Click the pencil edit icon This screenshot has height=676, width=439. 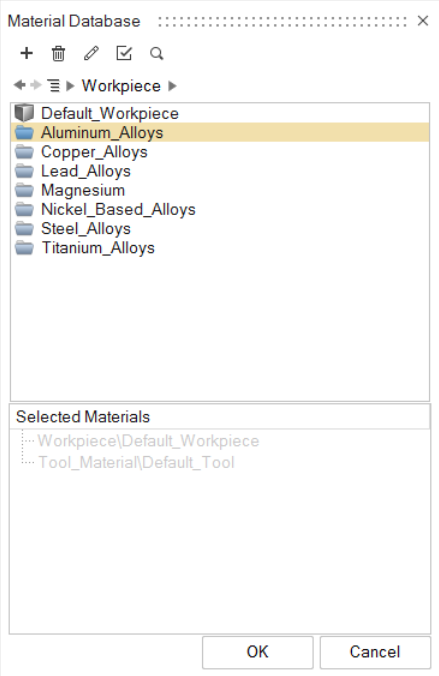coord(91,53)
